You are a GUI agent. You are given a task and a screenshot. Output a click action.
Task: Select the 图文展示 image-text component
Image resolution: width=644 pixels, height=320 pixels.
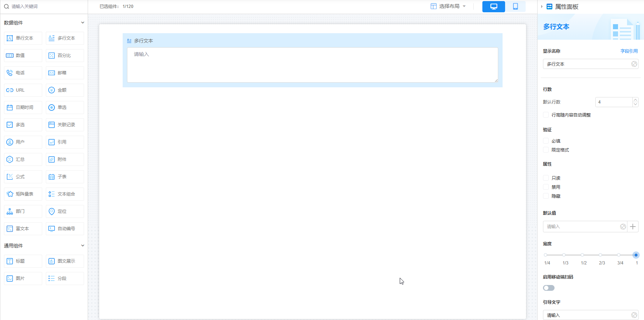click(x=65, y=261)
